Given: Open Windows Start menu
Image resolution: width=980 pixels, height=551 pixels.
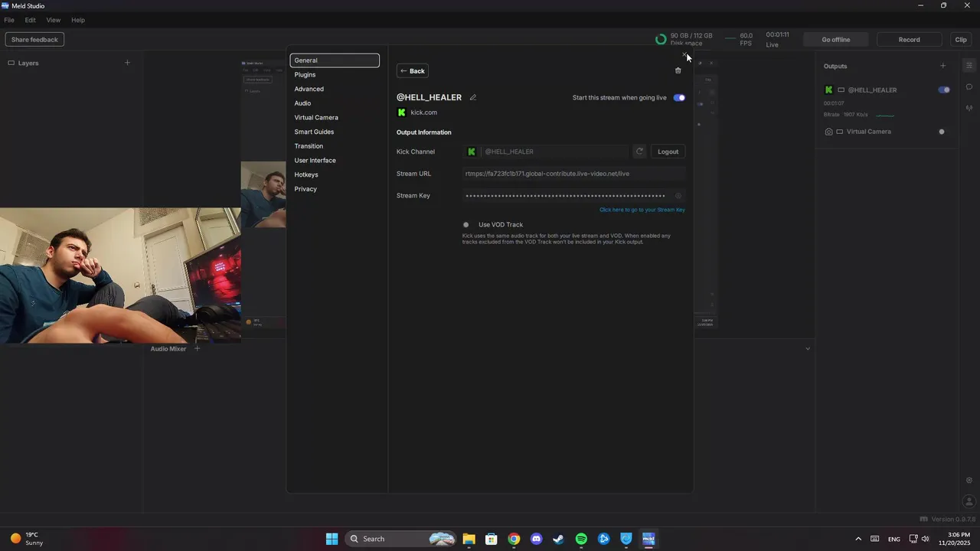Looking at the screenshot, I should (332, 539).
